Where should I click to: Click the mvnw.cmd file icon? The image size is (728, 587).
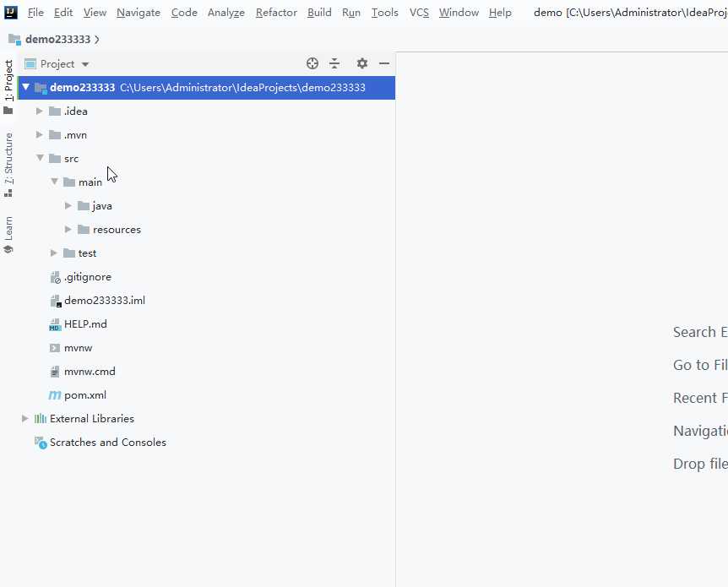click(55, 372)
